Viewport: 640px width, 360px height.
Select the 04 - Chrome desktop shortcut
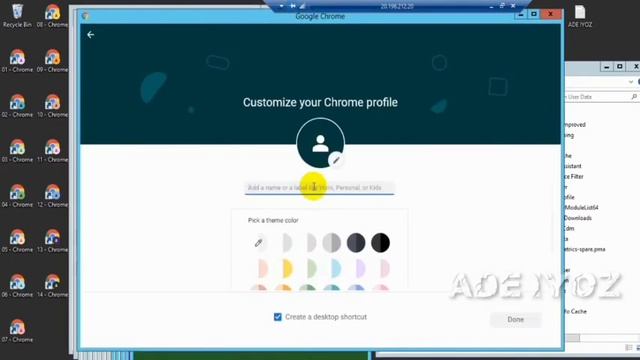click(x=17, y=196)
